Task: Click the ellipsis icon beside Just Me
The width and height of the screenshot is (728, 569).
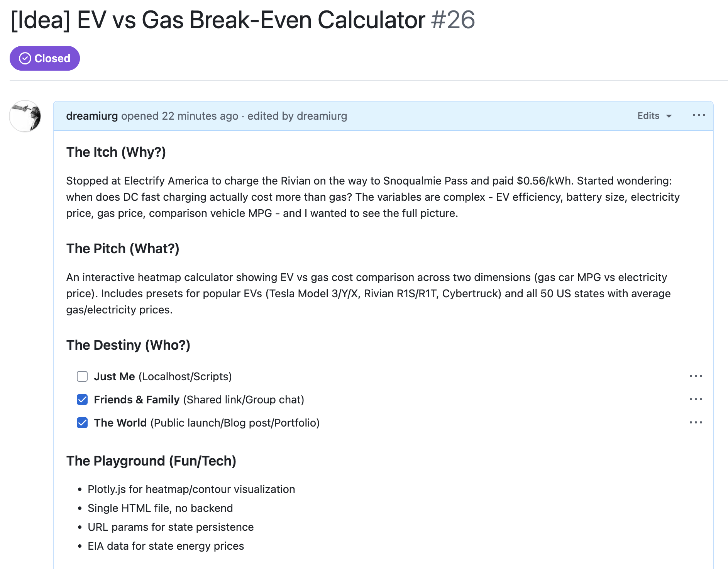Action: pyautogui.click(x=696, y=376)
